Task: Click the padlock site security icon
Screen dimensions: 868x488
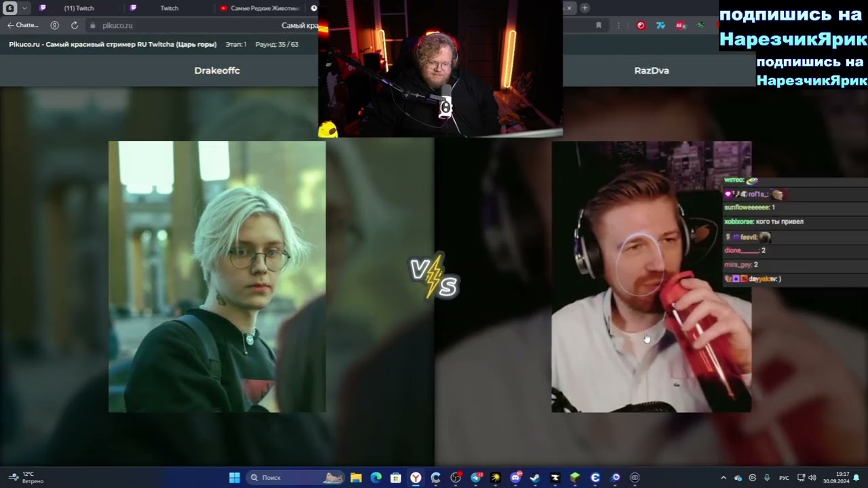Action: click(x=93, y=26)
